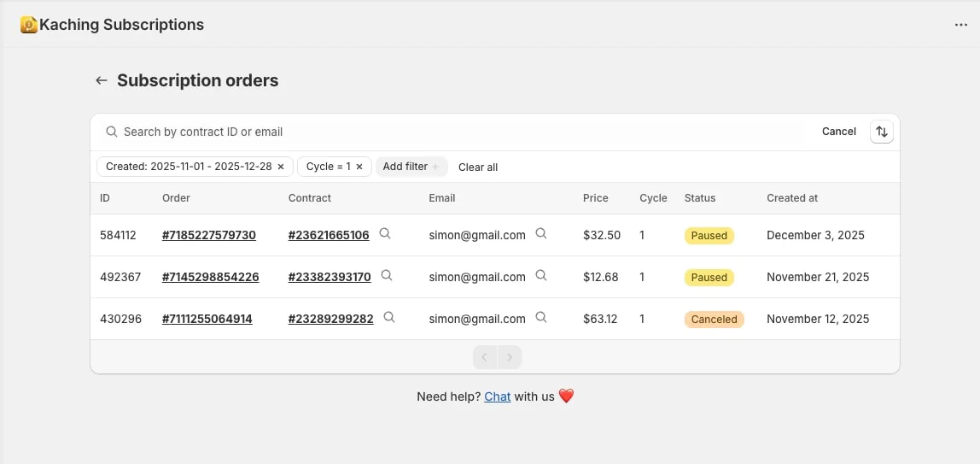980x464 pixels.
Task: Select the ID value 492367
Action: point(120,277)
